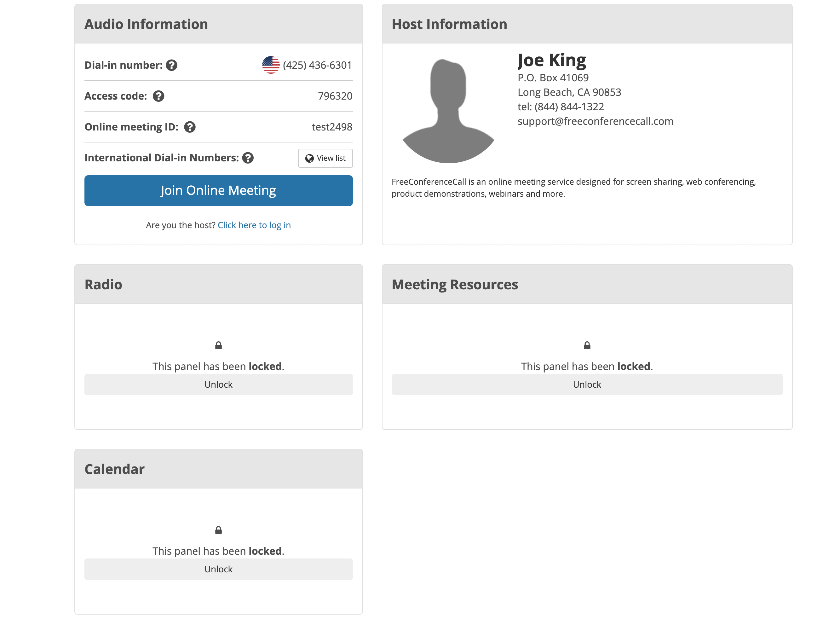This screenshot has height=619, width=840.
Task: Click the dial-in number (425) 436-6301
Action: (x=317, y=65)
